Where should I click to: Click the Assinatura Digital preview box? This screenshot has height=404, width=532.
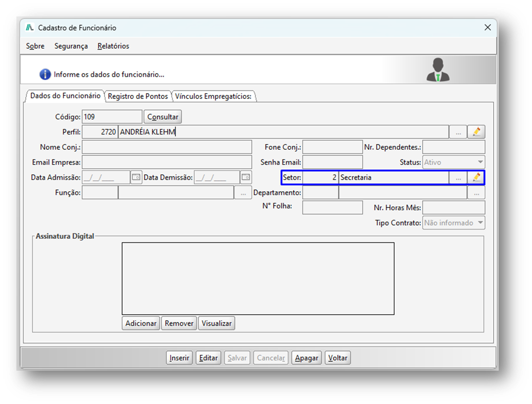point(258,278)
